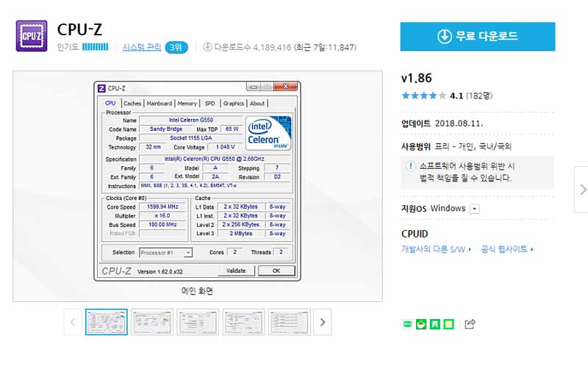Image resolution: width=588 pixels, height=366 pixels.
Task: Open the 공식 웹사이트 link
Action: click(x=506, y=249)
